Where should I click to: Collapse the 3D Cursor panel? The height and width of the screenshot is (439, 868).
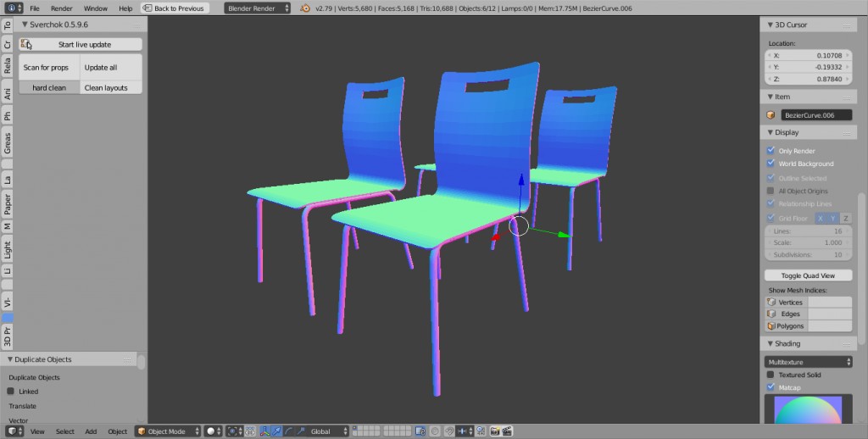pos(770,25)
